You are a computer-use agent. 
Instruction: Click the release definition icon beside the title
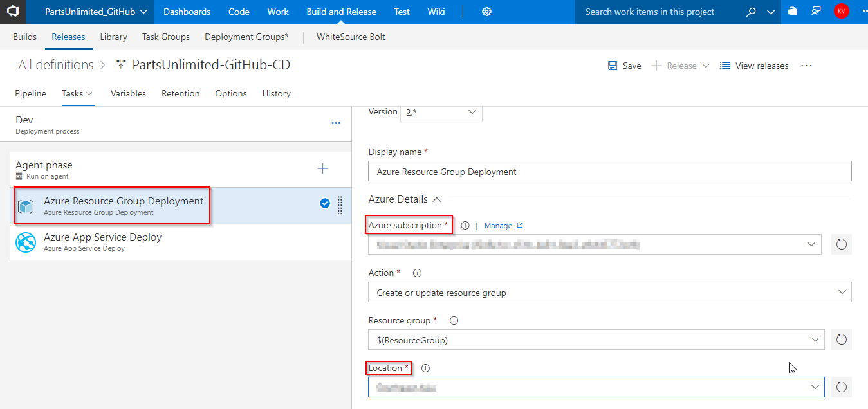click(121, 65)
